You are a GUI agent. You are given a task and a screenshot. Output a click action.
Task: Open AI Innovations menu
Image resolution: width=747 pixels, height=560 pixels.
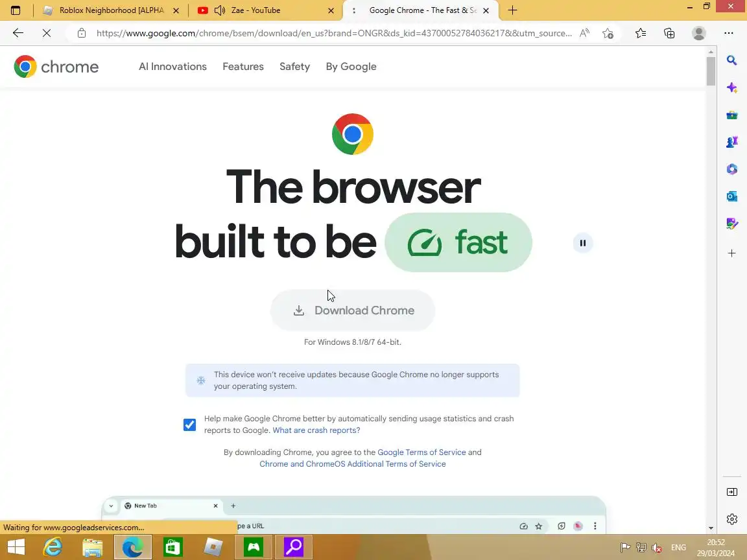coord(172,67)
